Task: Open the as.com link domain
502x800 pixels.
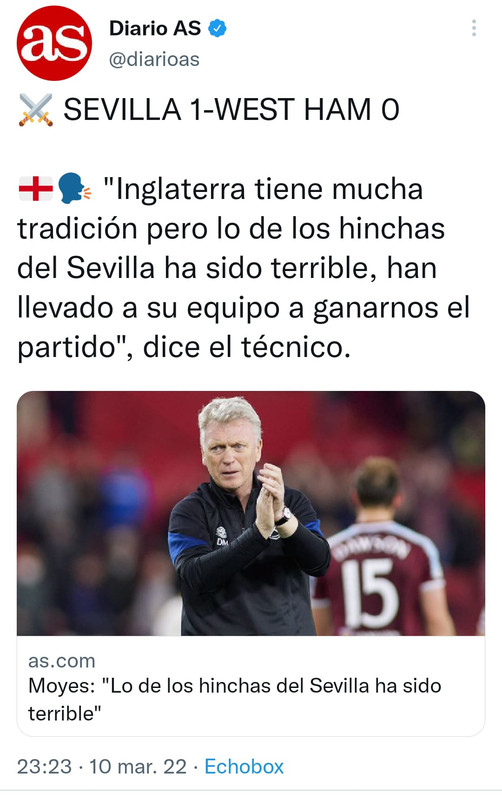Action: [x=62, y=661]
